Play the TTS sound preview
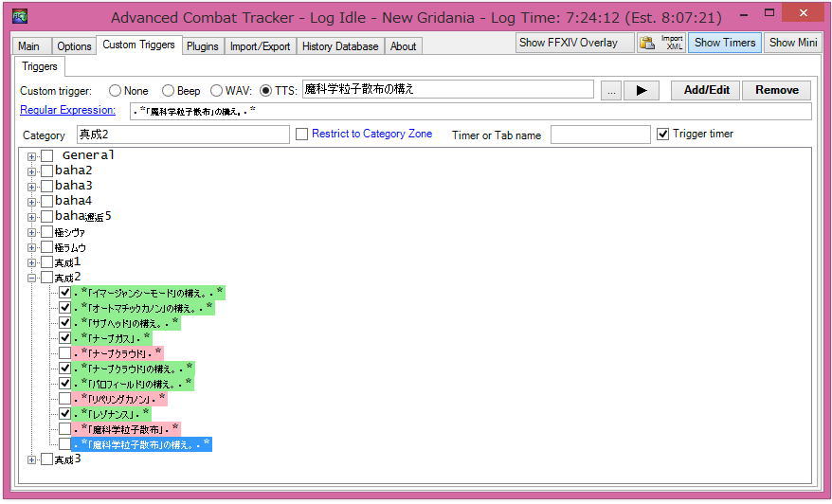Image resolution: width=832 pixels, height=504 pixels. click(x=641, y=90)
